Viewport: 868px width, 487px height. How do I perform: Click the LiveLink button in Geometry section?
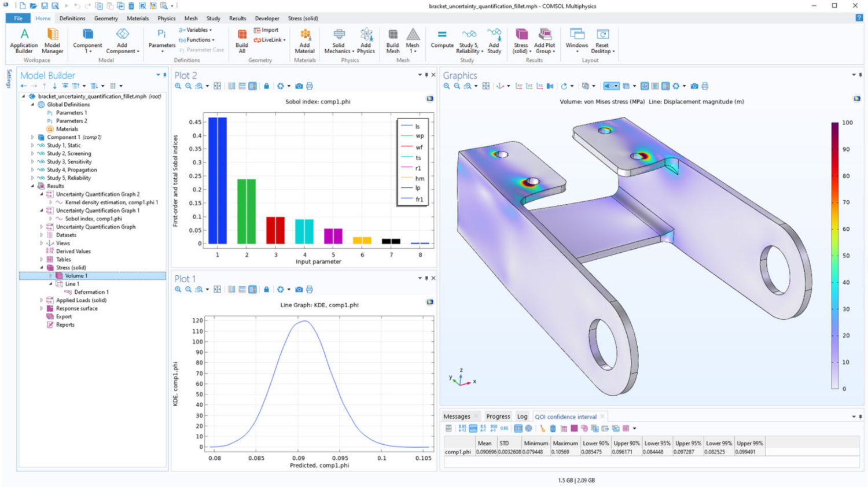(x=268, y=39)
